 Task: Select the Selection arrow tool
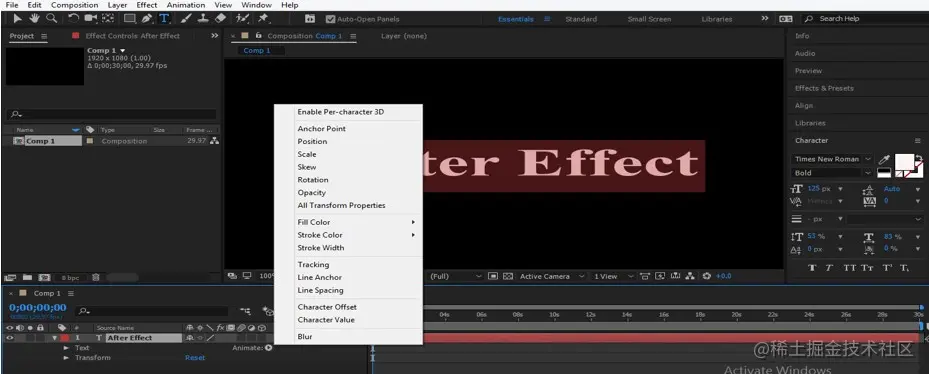[x=17, y=18]
